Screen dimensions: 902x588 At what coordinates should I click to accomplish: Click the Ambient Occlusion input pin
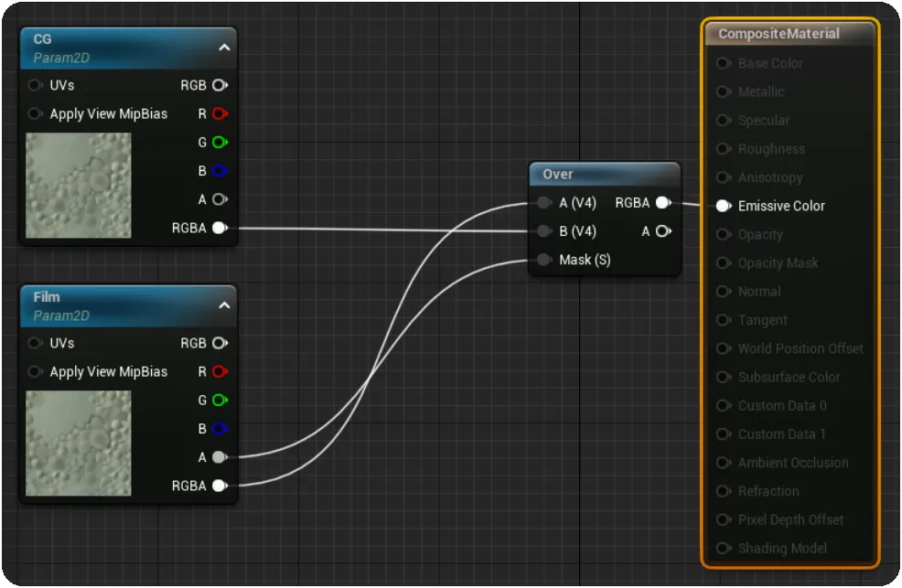[x=724, y=463]
